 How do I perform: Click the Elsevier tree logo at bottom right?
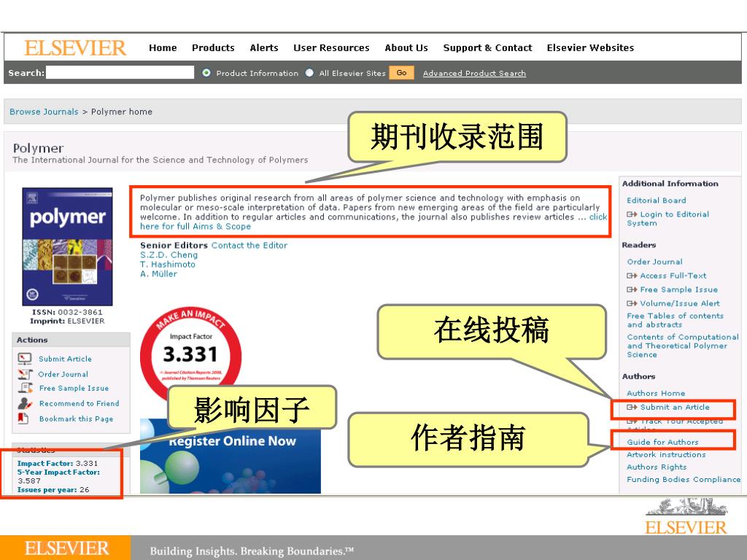click(686, 516)
